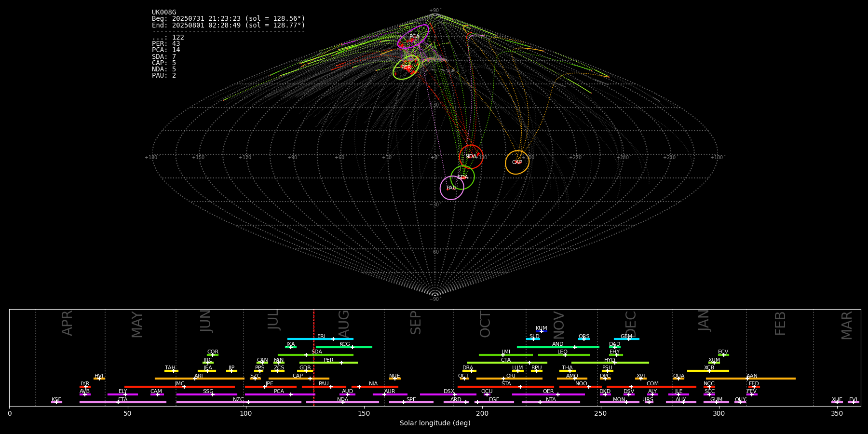
Task: Click the 'PCA: 14' count in the legend
Action: [x=166, y=50]
